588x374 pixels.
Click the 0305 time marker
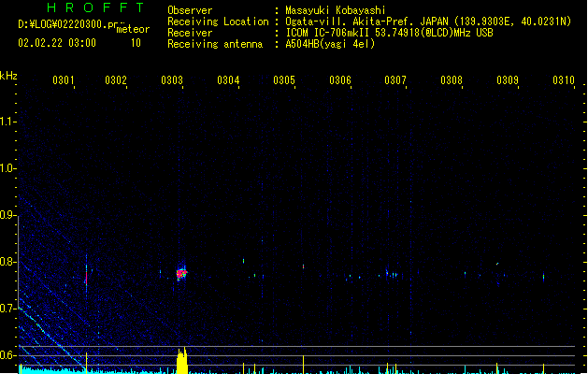[x=284, y=79]
